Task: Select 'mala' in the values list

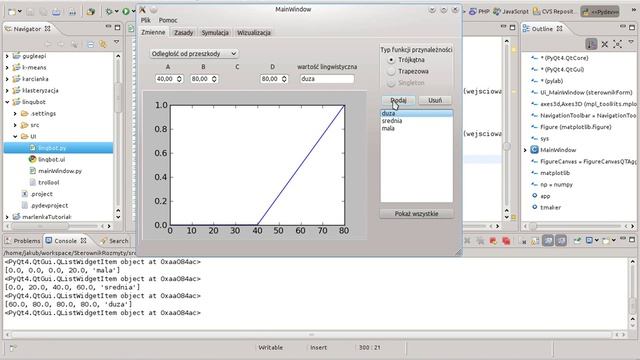Action: (x=416, y=128)
